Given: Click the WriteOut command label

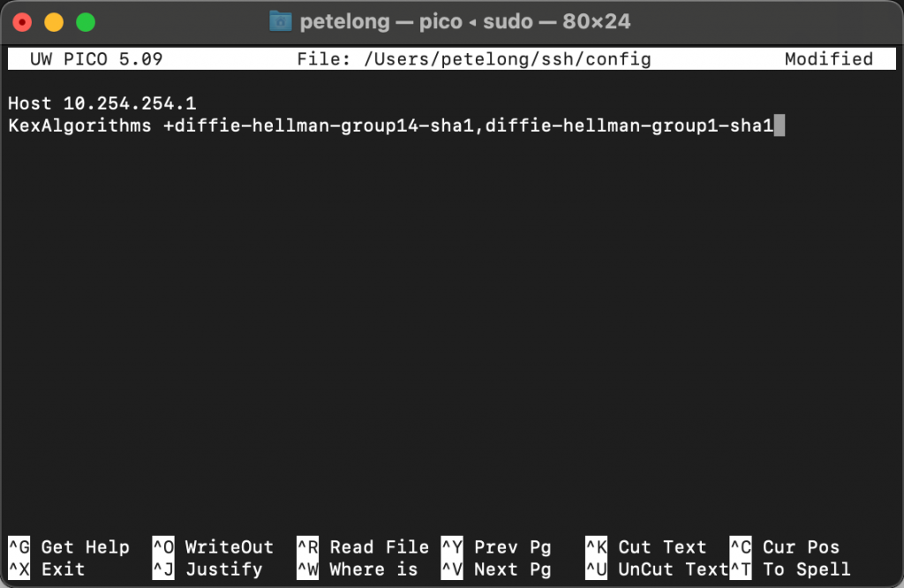Looking at the screenshot, I should (229, 547).
